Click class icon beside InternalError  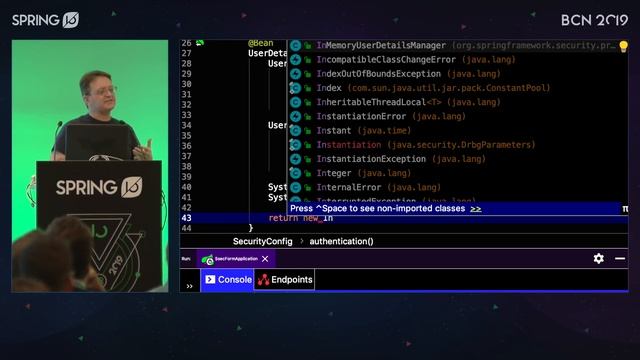tap(296, 188)
